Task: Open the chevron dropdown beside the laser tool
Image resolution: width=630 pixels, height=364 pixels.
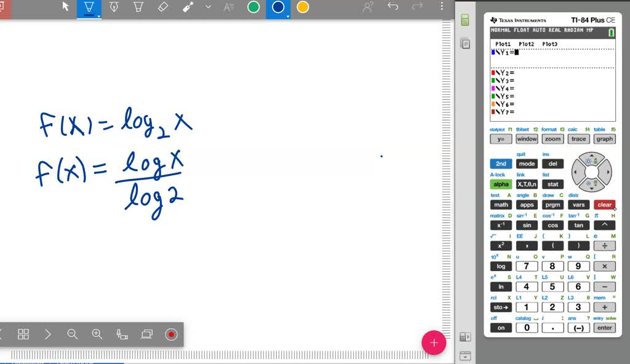Action: 207,7
